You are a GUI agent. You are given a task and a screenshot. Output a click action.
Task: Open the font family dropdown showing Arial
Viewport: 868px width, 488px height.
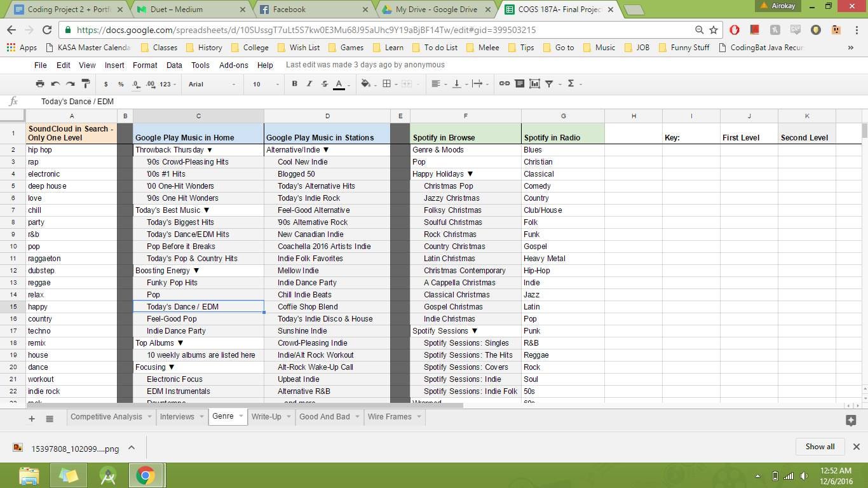pyautogui.click(x=212, y=84)
